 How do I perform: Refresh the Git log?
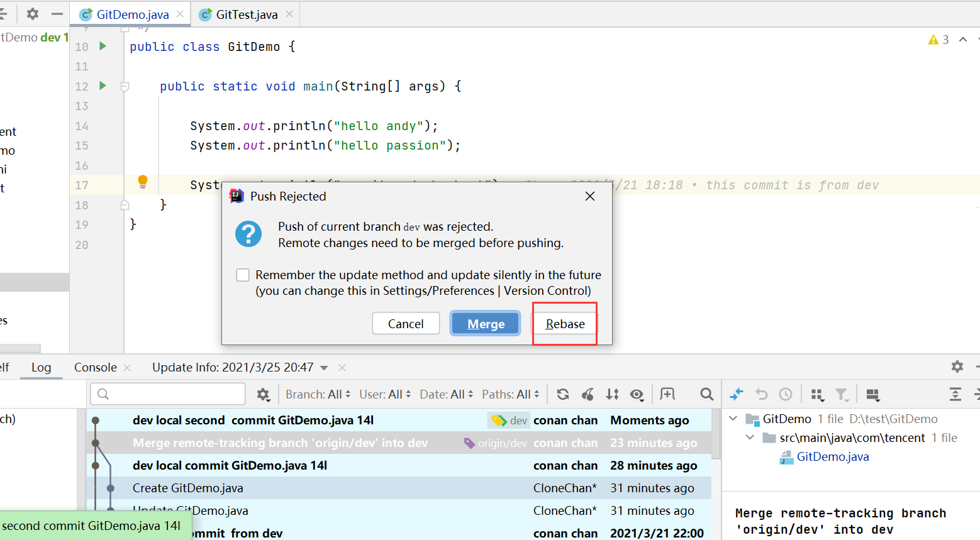pos(563,394)
